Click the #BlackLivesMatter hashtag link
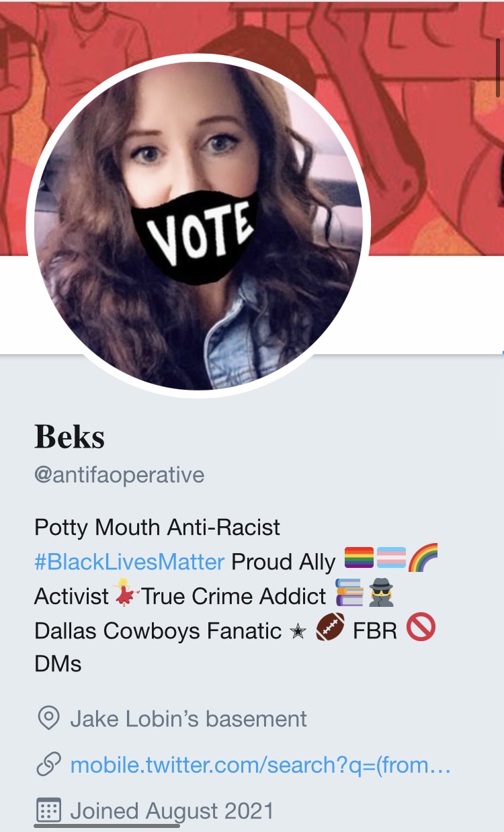This screenshot has width=504, height=832. coord(129,562)
